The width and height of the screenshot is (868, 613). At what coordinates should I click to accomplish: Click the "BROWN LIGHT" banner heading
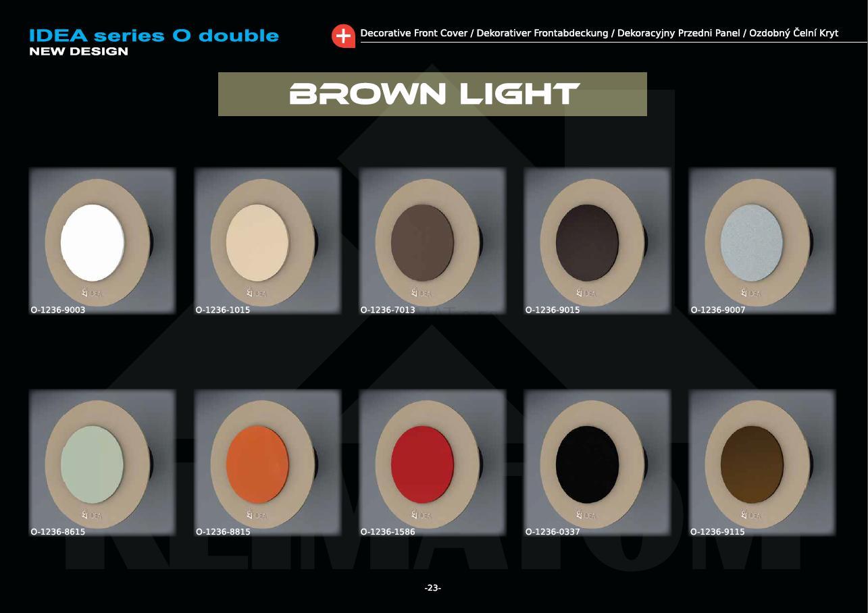click(434, 95)
